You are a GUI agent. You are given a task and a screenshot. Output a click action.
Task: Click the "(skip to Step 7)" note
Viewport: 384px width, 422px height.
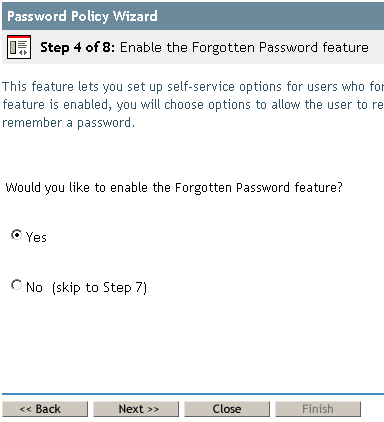pos(99,288)
